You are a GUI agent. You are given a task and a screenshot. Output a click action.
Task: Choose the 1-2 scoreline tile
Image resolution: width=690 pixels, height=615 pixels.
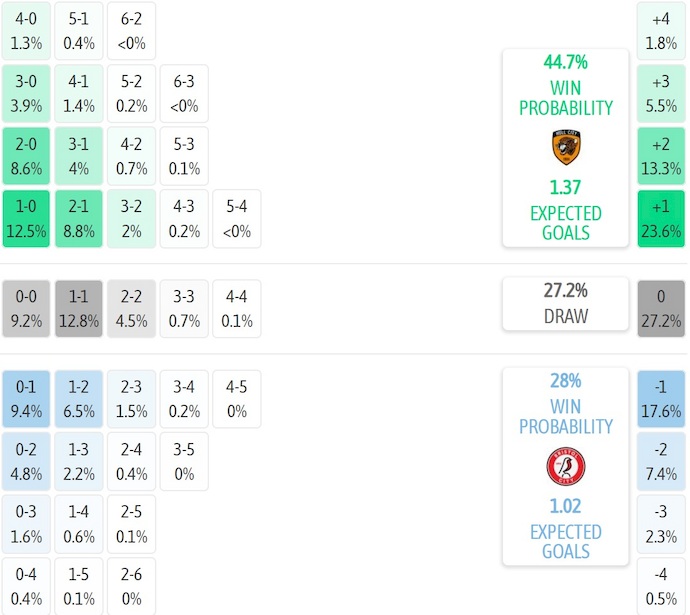79,399
